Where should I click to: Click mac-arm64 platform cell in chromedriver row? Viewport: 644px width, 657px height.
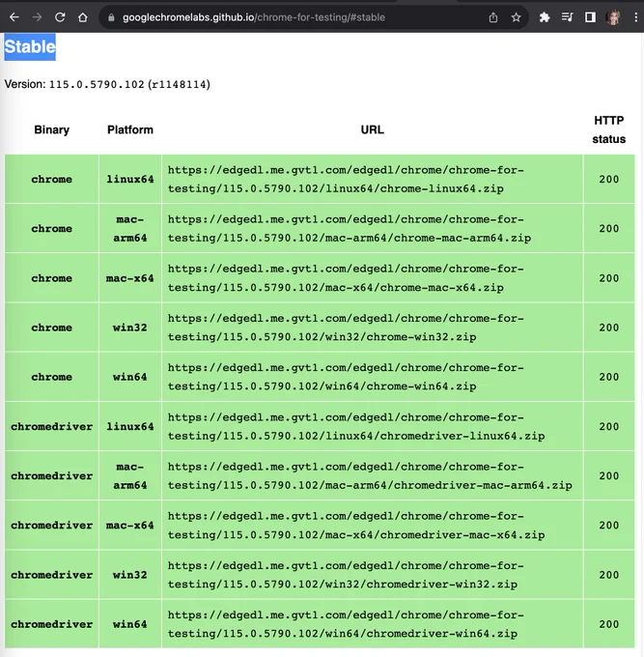pos(130,476)
